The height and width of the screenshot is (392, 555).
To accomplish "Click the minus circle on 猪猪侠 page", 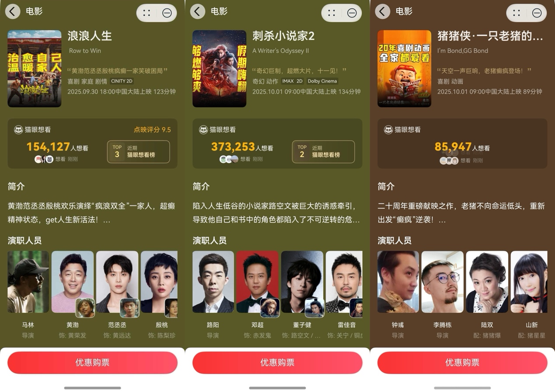I will tap(537, 13).
